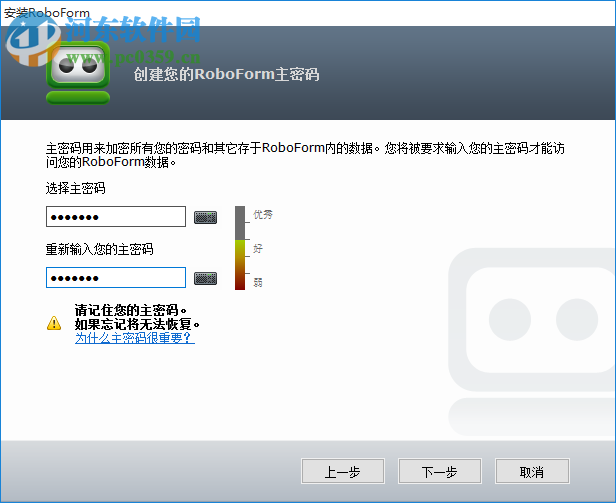This screenshot has height=503, width=616.
Task: Continue with the 下一步 button
Action: click(440, 471)
